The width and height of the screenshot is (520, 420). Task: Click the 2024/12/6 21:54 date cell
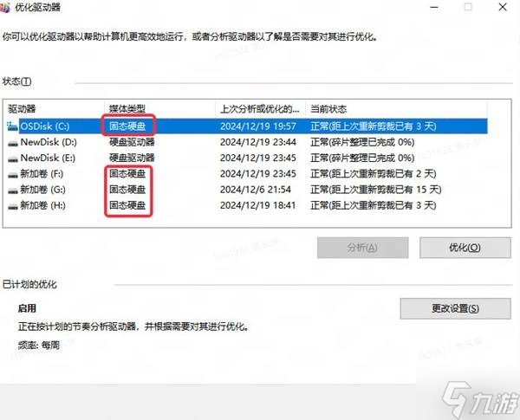[256, 190]
